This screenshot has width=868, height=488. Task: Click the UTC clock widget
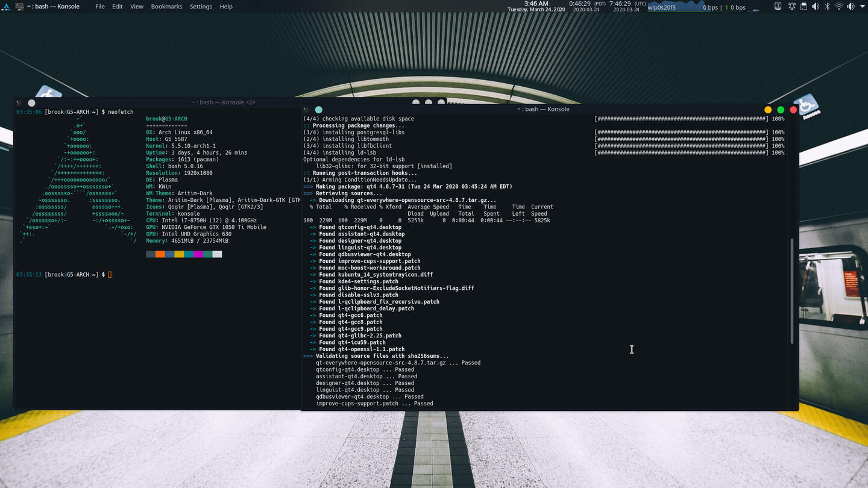pos(627,6)
